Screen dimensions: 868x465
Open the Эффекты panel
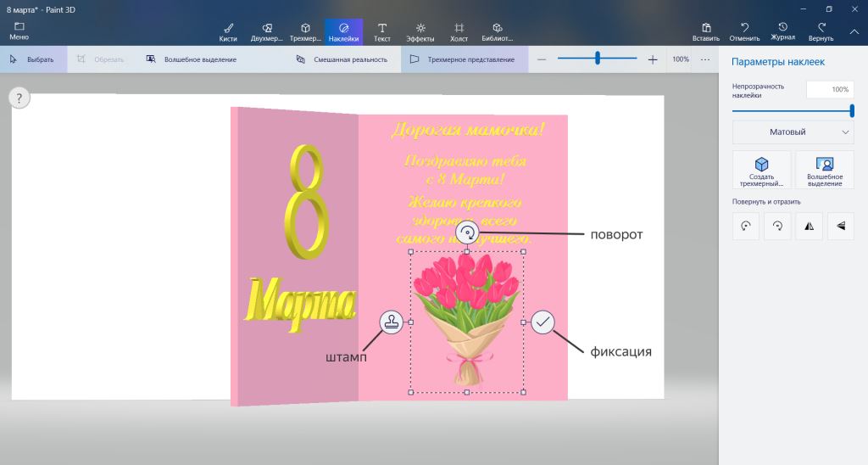[x=420, y=31]
